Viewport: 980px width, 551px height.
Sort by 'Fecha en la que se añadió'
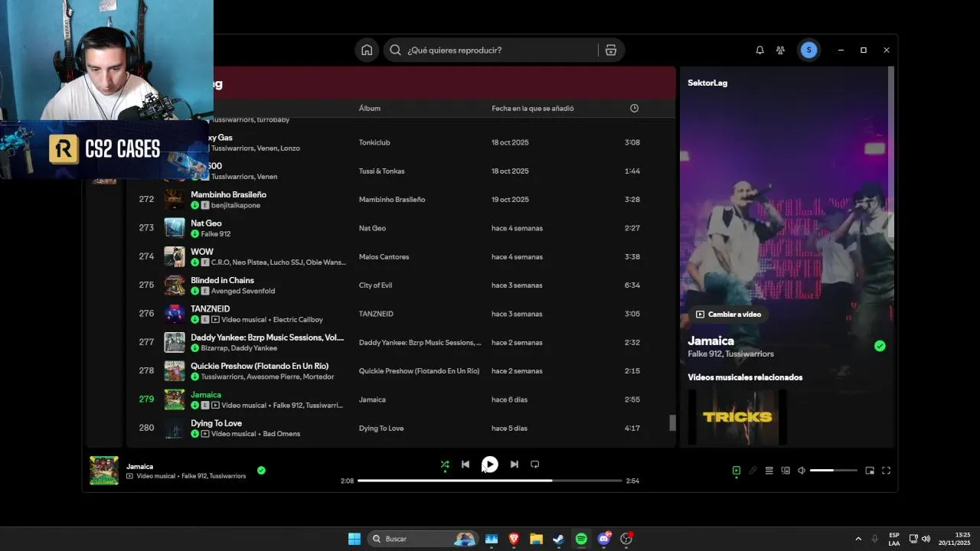533,109
